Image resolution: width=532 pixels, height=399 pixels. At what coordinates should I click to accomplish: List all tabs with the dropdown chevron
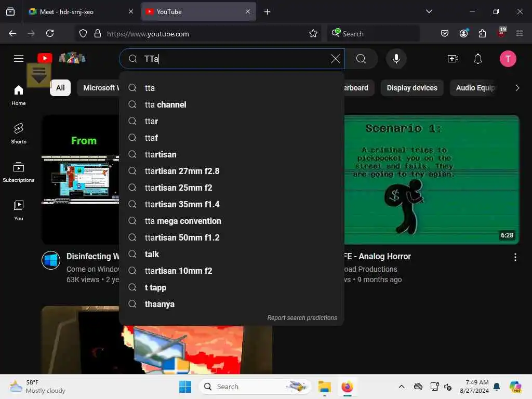click(429, 11)
